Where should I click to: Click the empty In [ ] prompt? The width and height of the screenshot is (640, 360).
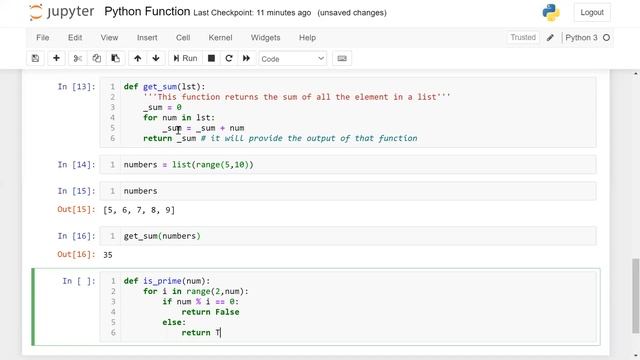(79, 281)
